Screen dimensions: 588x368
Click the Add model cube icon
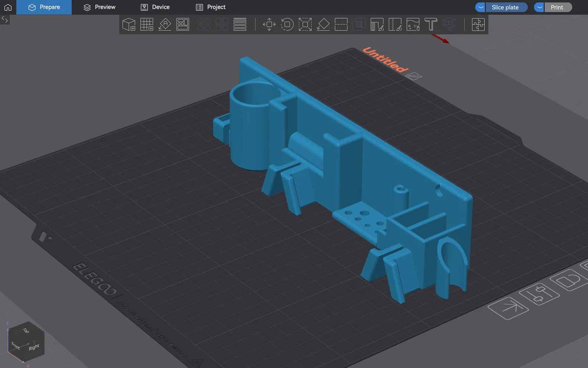click(x=129, y=25)
